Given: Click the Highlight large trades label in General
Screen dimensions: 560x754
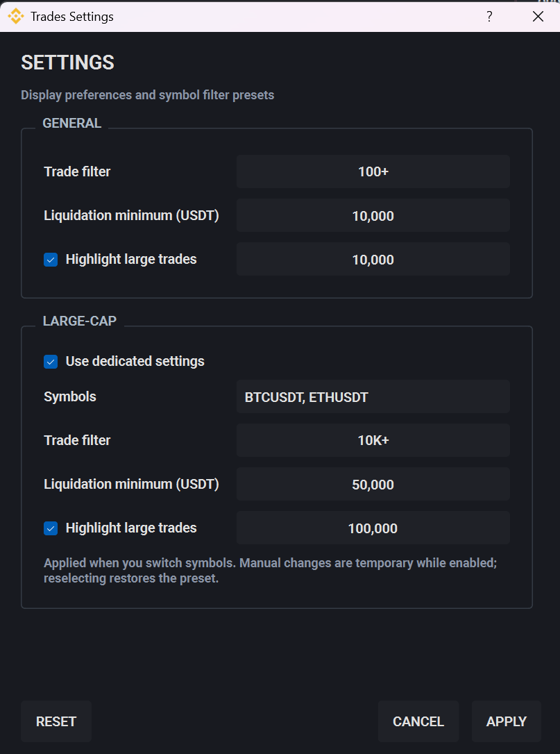Looking at the screenshot, I should point(131,259).
